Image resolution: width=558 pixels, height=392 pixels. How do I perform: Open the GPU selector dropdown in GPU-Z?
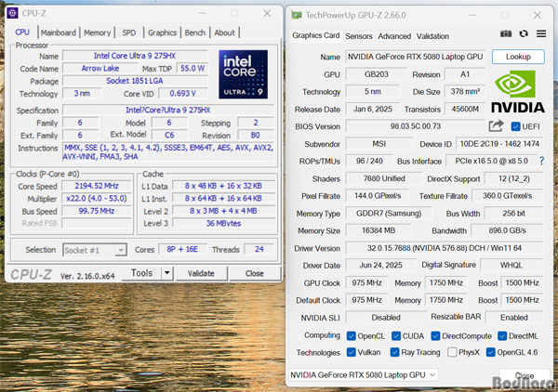(x=363, y=375)
